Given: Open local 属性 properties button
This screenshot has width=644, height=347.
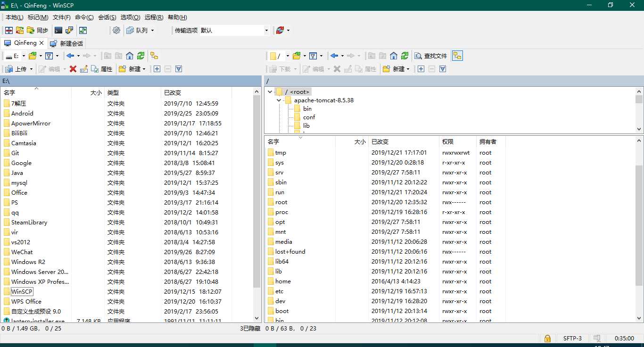Looking at the screenshot, I should tap(102, 69).
